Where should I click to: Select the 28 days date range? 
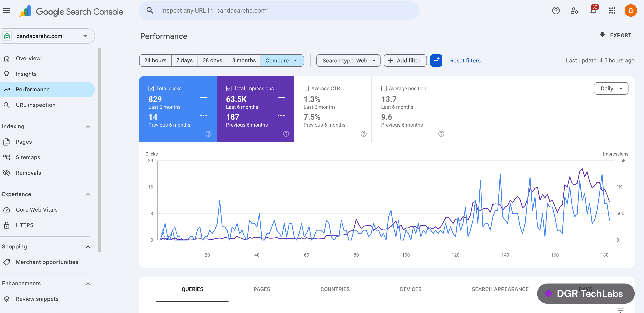click(x=212, y=61)
